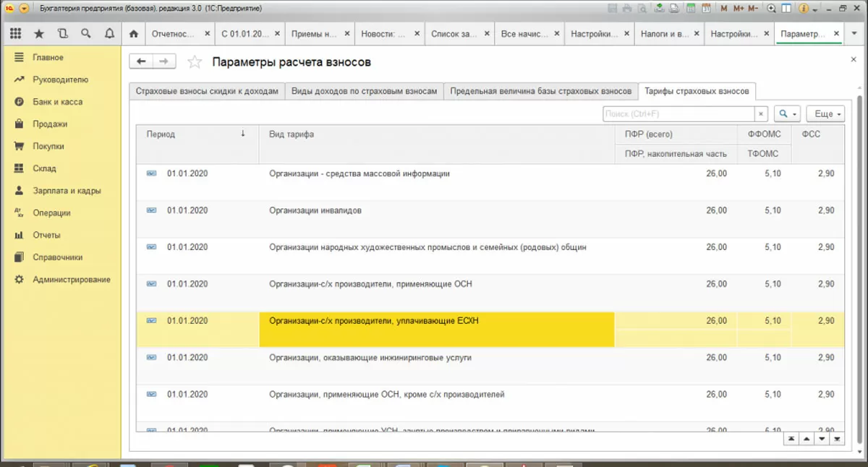Switch to Предельная величина базы страховых взносов tab
This screenshot has width=868, height=467.
click(x=541, y=92)
